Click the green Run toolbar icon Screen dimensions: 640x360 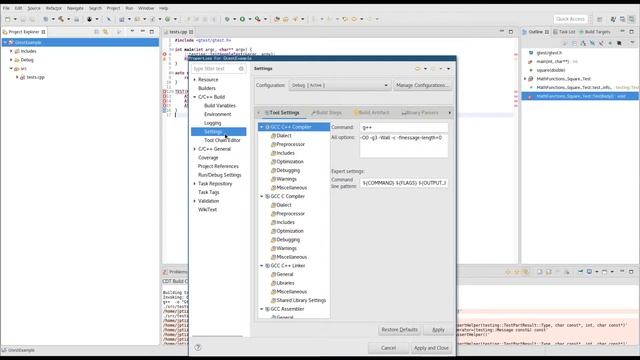click(x=242, y=19)
